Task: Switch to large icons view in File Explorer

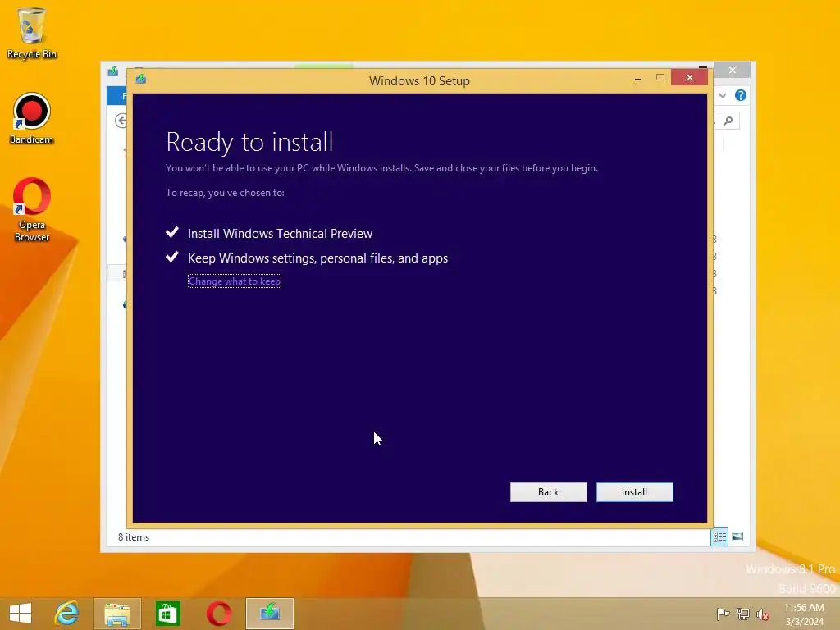Action: tap(737, 536)
